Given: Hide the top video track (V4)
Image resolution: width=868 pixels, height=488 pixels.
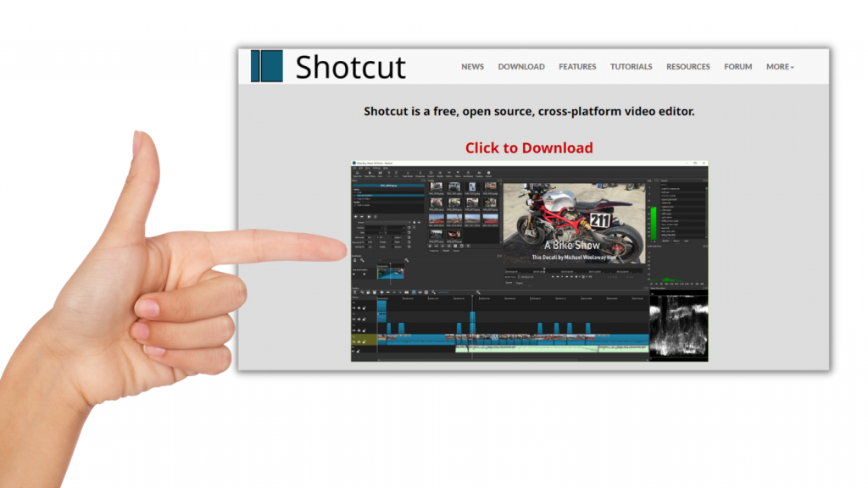Looking at the screenshot, I should click(359, 308).
